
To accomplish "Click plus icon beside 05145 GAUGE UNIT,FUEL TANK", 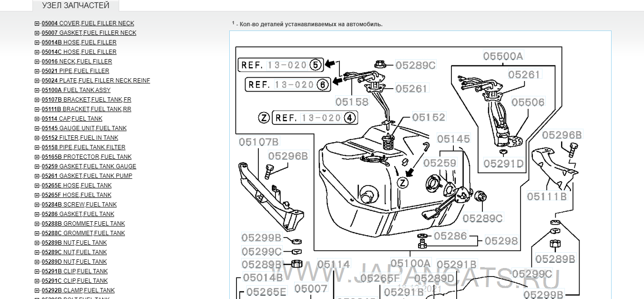I will pos(37,128).
